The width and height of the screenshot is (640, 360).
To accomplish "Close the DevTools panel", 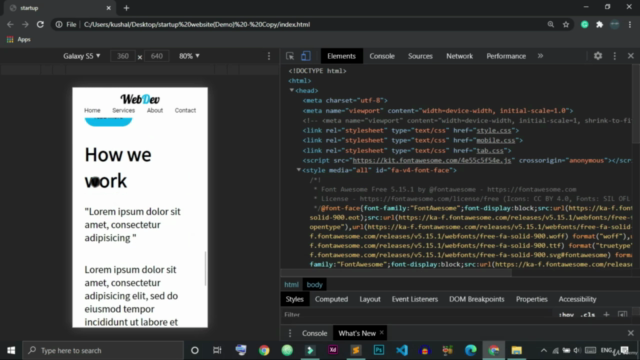I will click(631, 56).
